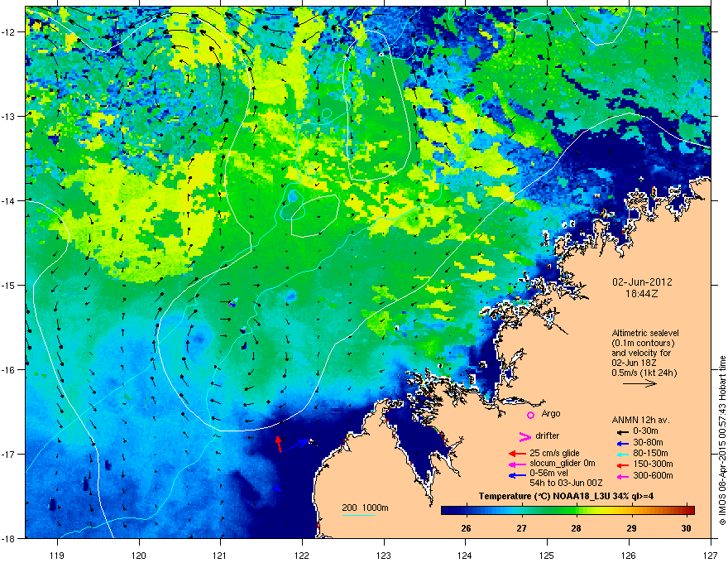Click the long blue velocity arrow on the map
The height and width of the screenshot is (563, 728).
(295, 445)
